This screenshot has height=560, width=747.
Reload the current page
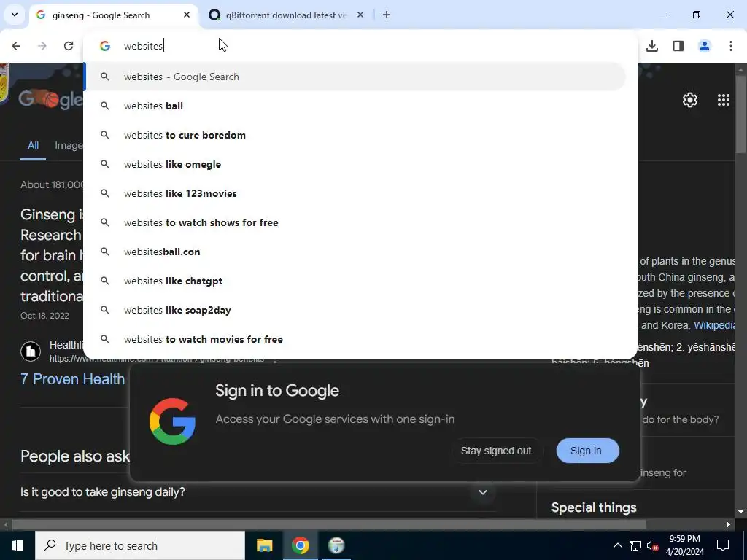[69, 46]
